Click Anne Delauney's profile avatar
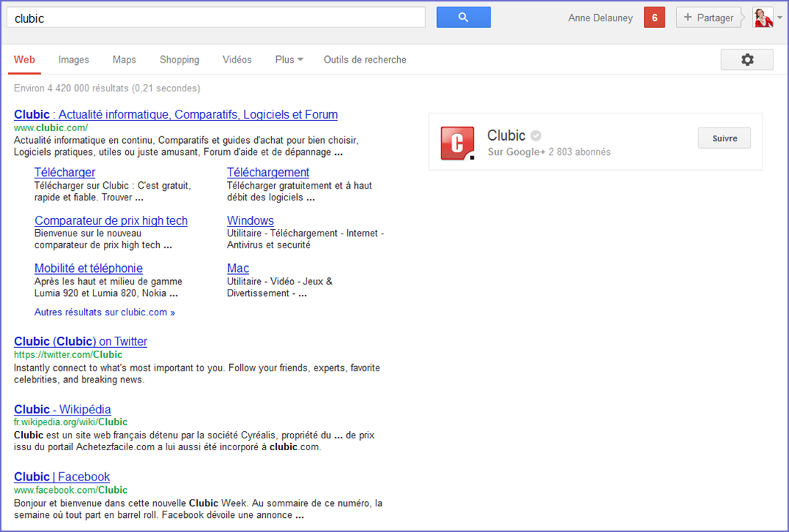The width and height of the screenshot is (789, 532). point(762,18)
